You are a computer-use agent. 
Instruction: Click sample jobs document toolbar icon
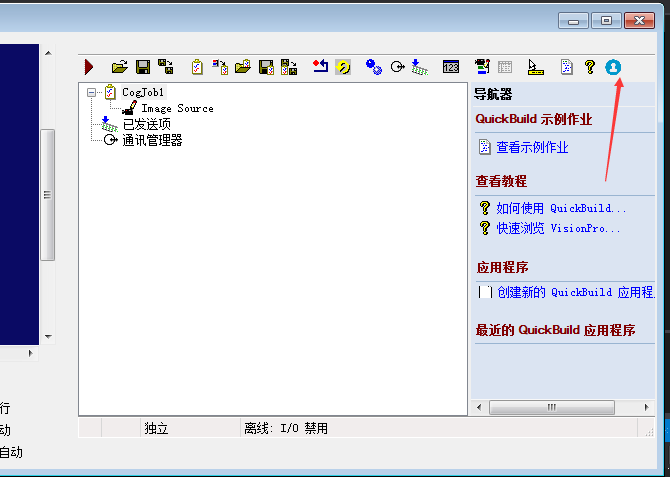(567, 67)
